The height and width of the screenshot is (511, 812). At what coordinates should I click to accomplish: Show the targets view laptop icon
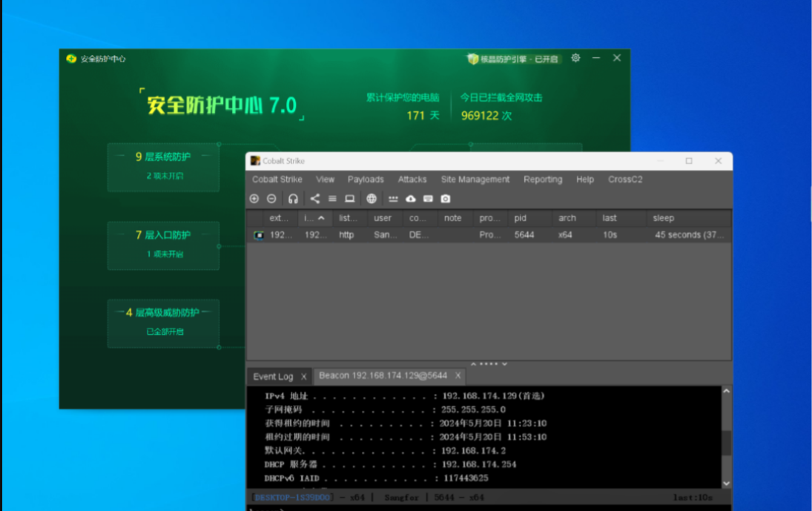tap(350, 199)
